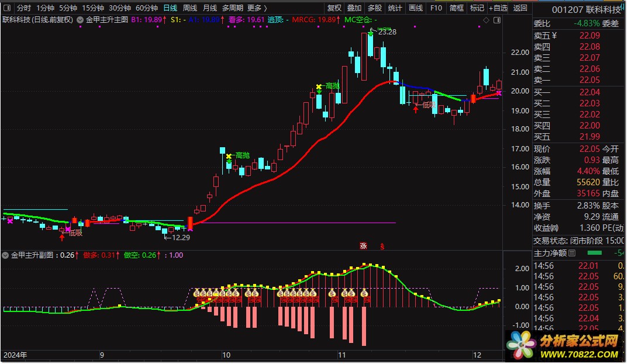Click the month 12 time axis marker

[477, 355]
